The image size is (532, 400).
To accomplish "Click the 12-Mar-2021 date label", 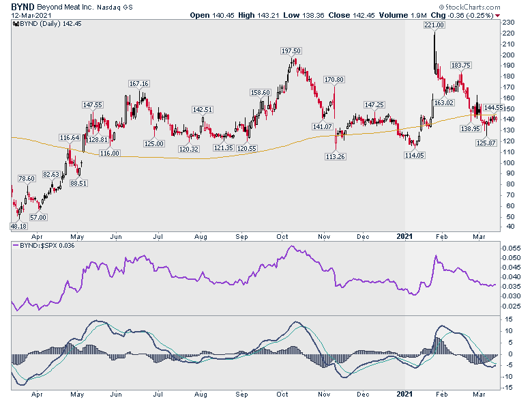I will 31,16.
